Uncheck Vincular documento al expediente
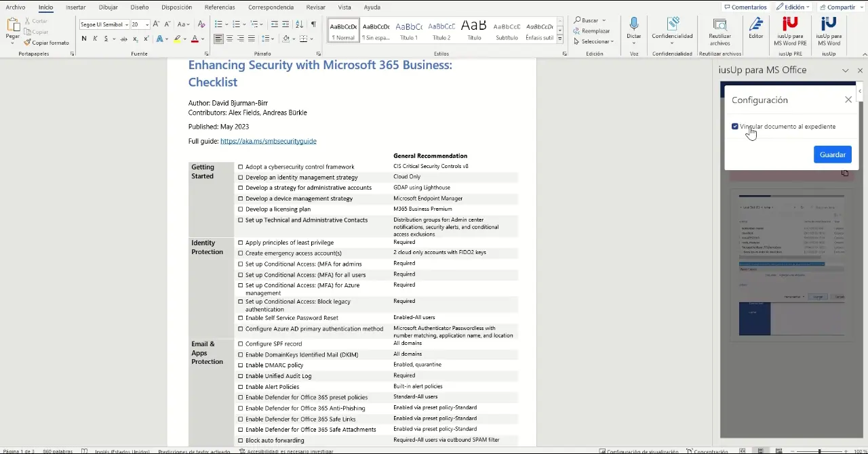868x454 pixels. 735,127
